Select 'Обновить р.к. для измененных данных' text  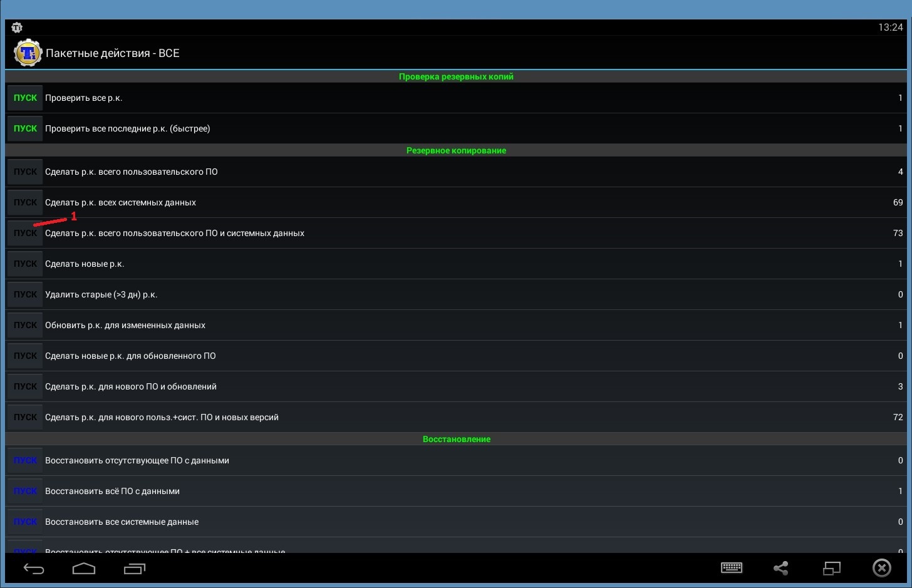[125, 325]
